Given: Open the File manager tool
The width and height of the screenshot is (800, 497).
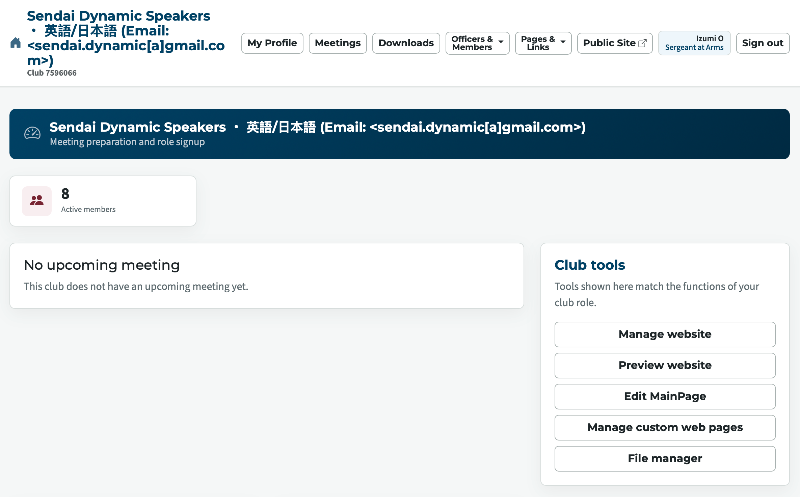Looking at the screenshot, I should (x=665, y=459).
